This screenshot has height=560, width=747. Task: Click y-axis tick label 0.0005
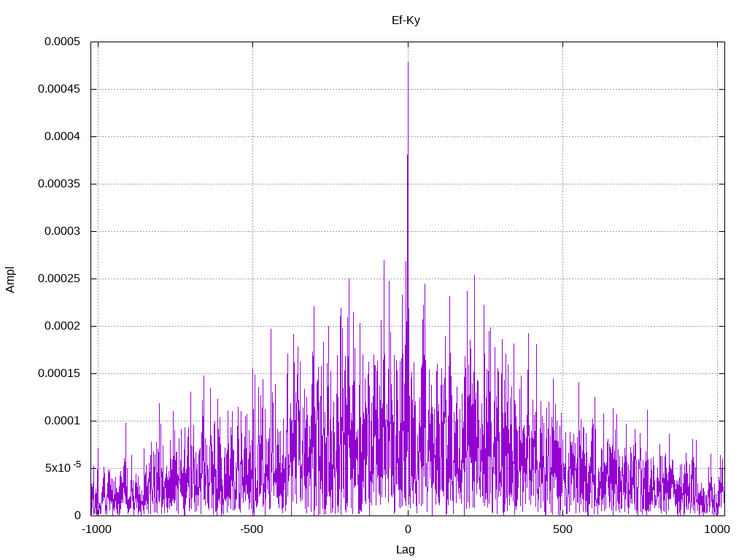pos(63,42)
